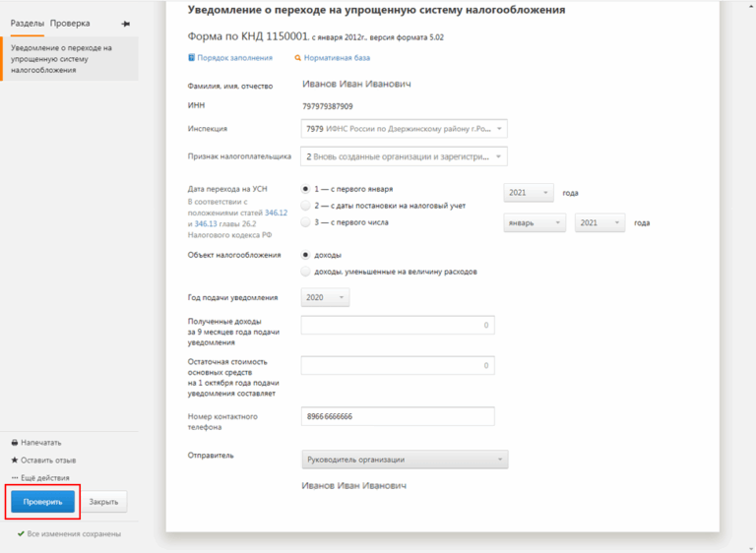Click the Номер контактного телефона field
This screenshot has width=756, height=553.
398,416
